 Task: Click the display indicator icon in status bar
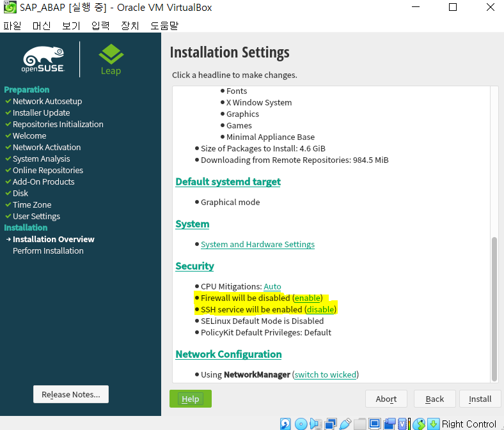374,424
